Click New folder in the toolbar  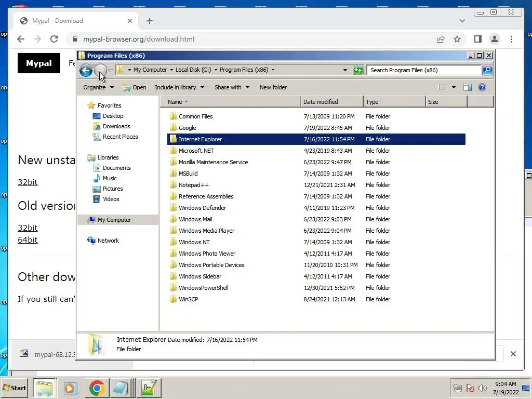point(273,87)
